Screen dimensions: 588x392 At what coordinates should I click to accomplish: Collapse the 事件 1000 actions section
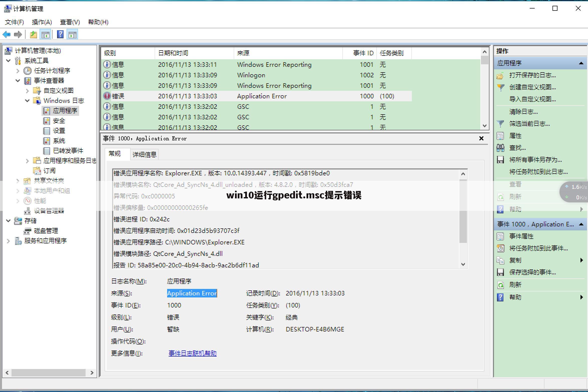click(x=581, y=224)
